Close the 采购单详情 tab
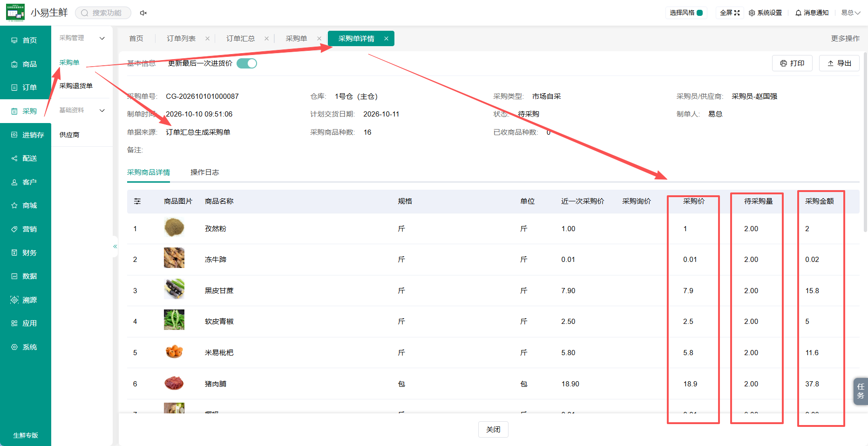 [386, 39]
